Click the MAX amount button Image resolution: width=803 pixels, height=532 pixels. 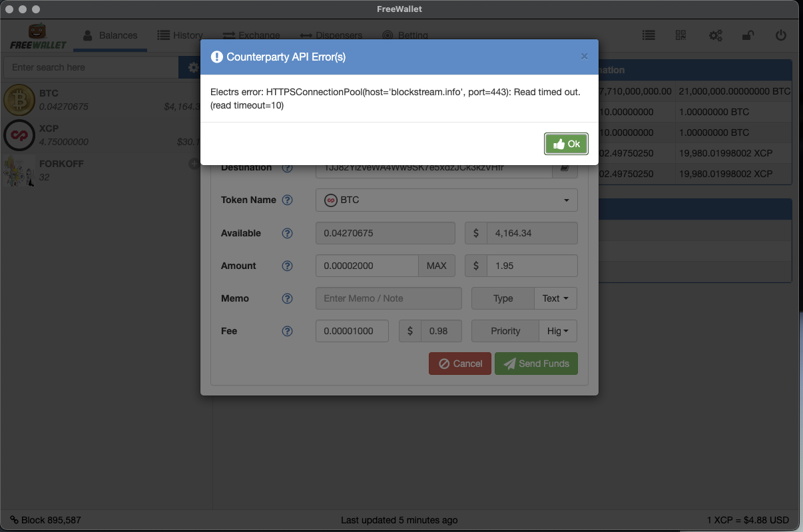click(x=437, y=266)
